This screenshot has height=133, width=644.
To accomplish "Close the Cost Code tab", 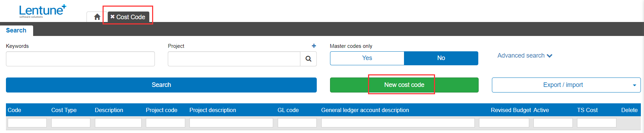I will point(112,16).
